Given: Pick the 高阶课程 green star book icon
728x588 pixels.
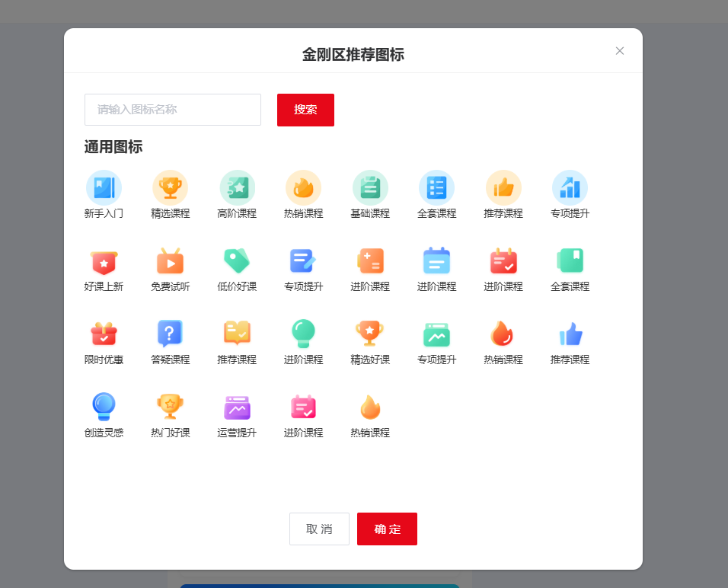Looking at the screenshot, I should point(238,187).
